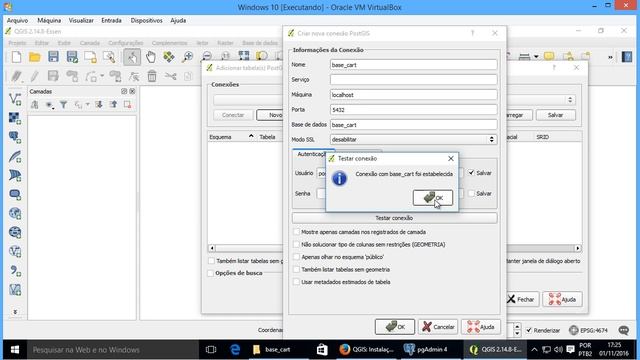The width and height of the screenshot is (640, 360).
Task: Expand the toolbar overflow chevron
Action: click(610, 57)
